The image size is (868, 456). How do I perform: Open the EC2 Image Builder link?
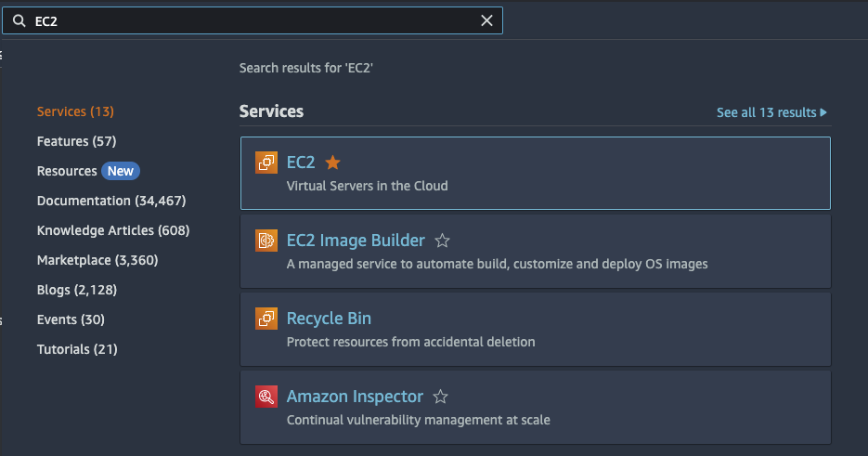click(356, 241)
